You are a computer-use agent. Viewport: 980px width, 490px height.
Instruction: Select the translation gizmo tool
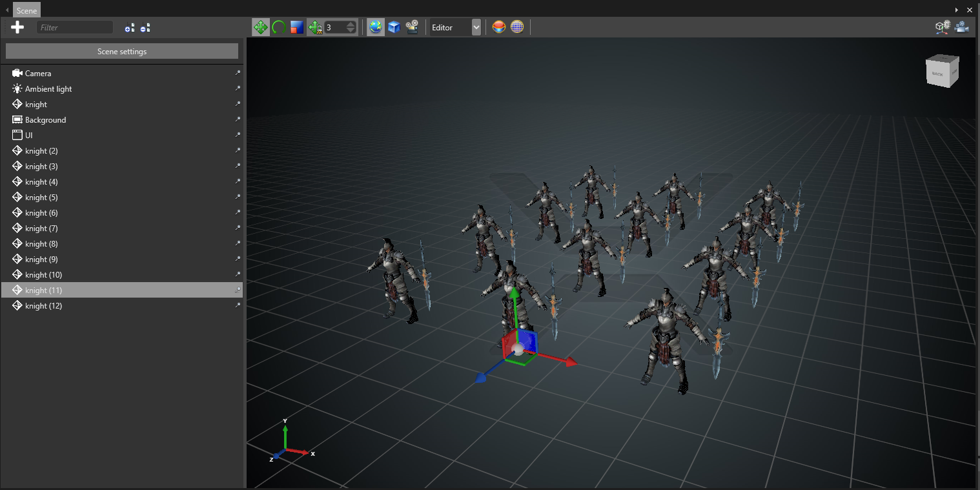tap(261, 27)
